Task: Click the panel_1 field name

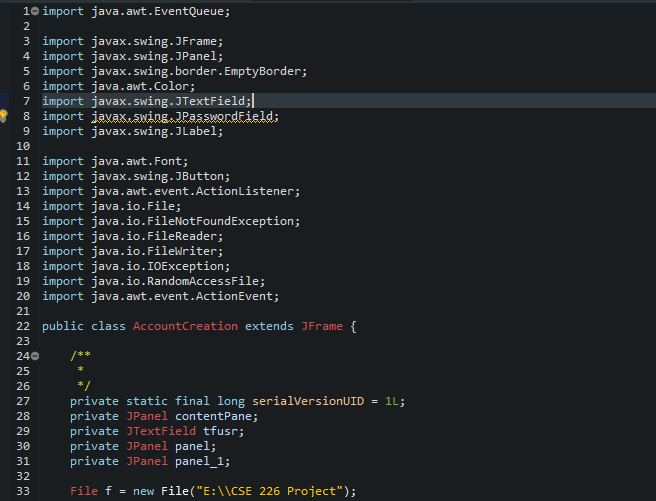Action: coord(199,461)
